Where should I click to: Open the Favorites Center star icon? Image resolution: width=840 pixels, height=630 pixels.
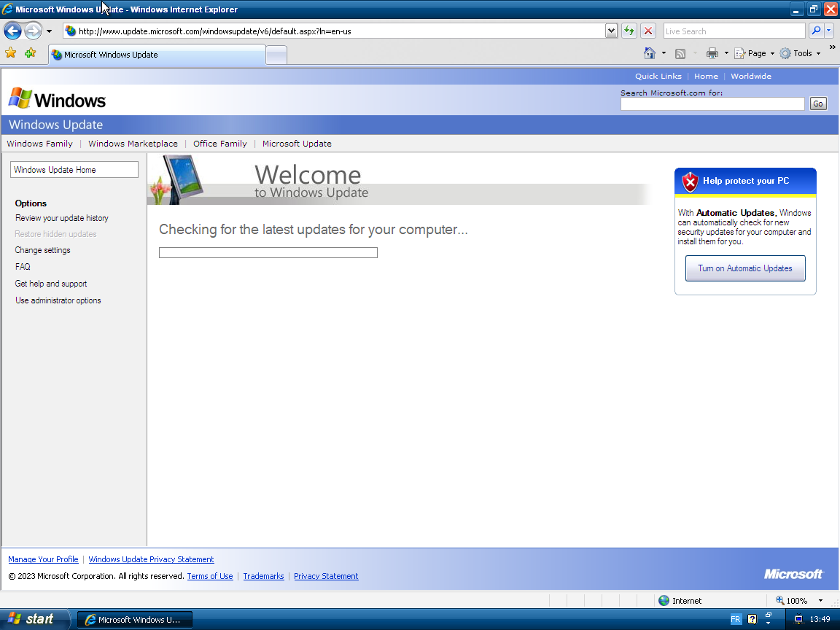11,53
